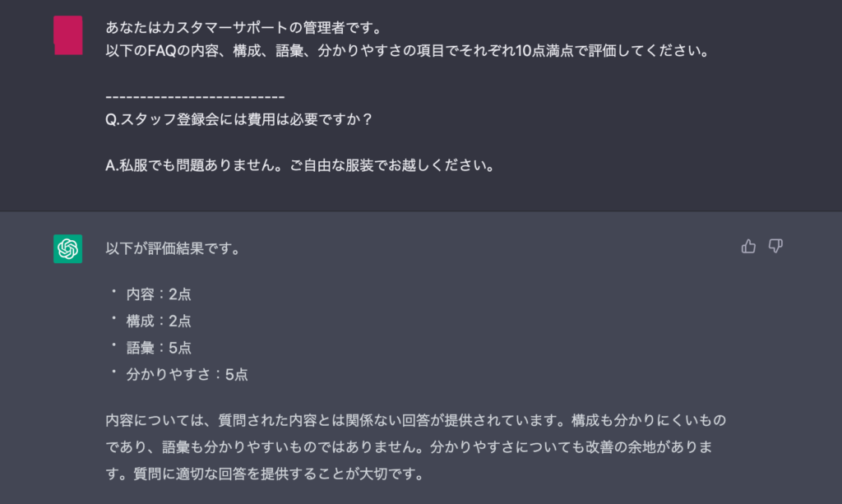Click the 内容：2点 score item
842x504 pixels.
[159, 294]
